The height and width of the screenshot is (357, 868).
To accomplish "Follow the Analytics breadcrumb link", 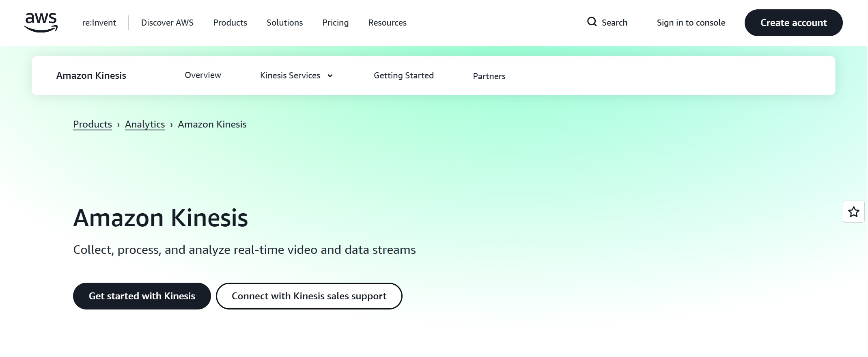I will [144, 124].
